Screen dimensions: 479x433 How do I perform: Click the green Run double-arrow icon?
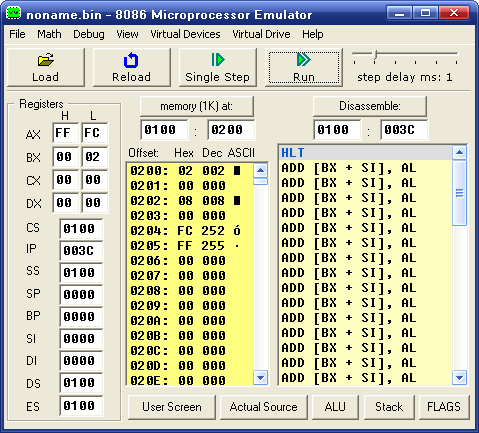tap(304, 60)
